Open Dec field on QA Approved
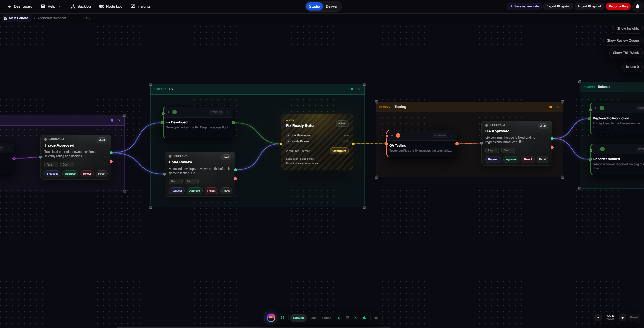Screen dimensions: 644x328 pos(508,150)
